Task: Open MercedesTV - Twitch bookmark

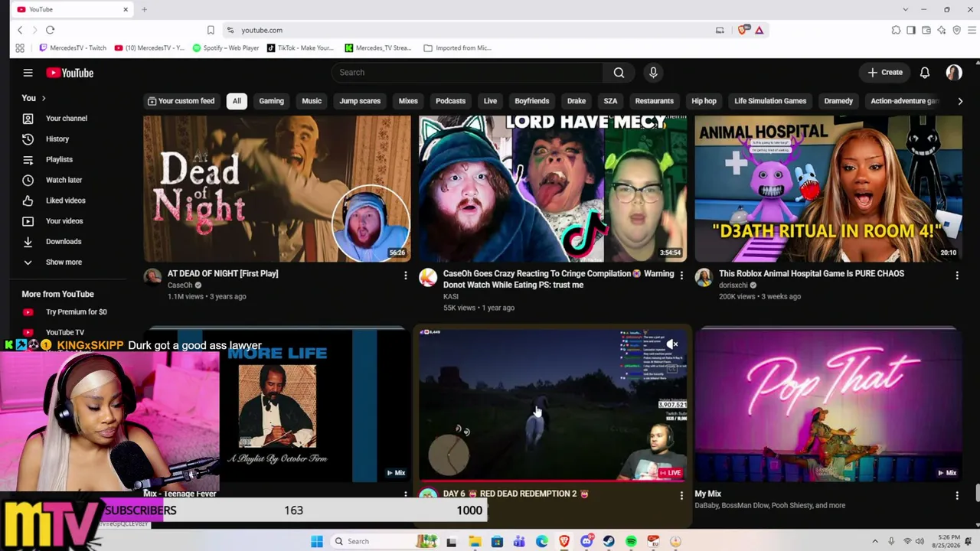Action: (x=73, y=47)
